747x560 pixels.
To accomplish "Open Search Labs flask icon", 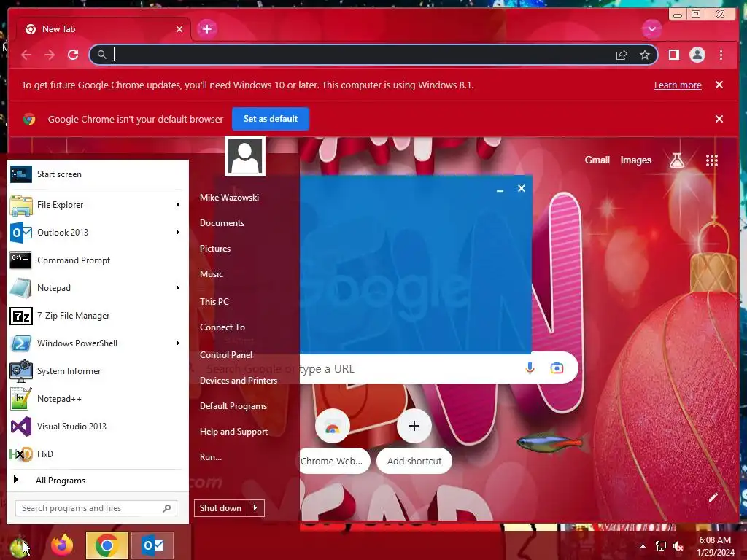I will (x=676, y=160).
